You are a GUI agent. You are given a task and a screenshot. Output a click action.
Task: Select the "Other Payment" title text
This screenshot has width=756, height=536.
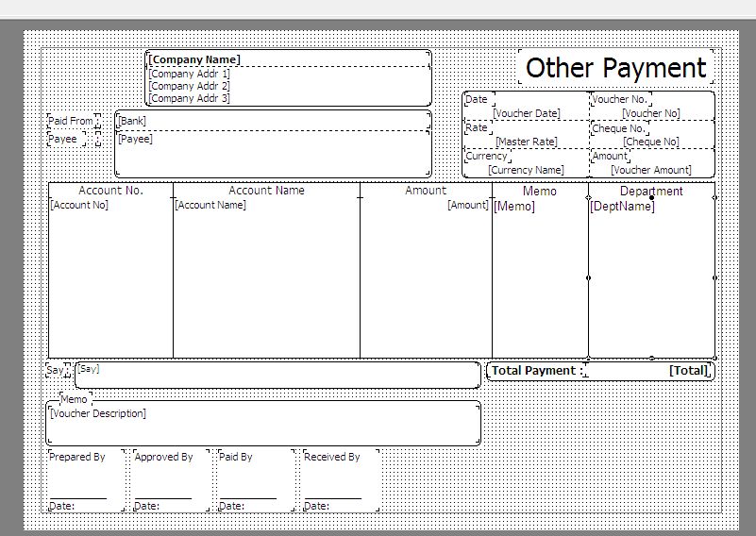pyautogui.click(x=615, y=68)
